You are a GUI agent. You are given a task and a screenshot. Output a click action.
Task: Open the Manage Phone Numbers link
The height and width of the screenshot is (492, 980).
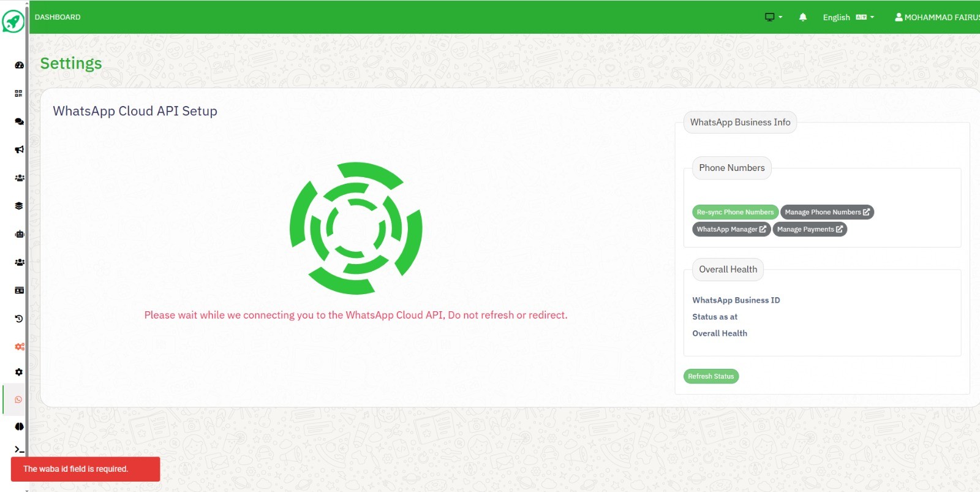[827, 212]
